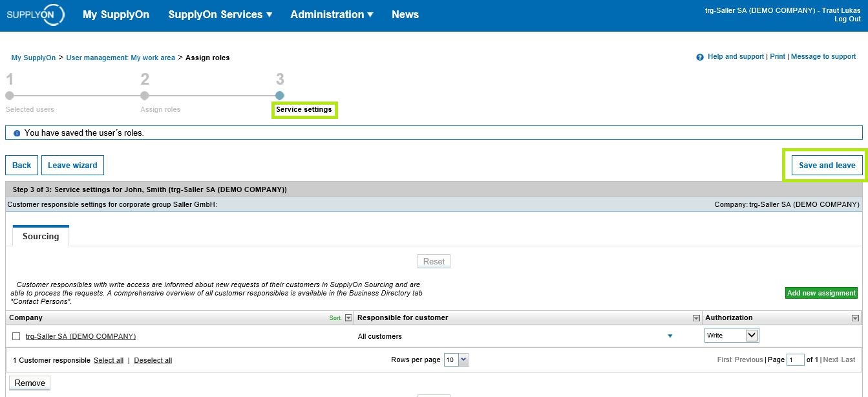The image size is (868, 397).
Task: Click the info icon in the saved-roles message
Action: point(17,133)
